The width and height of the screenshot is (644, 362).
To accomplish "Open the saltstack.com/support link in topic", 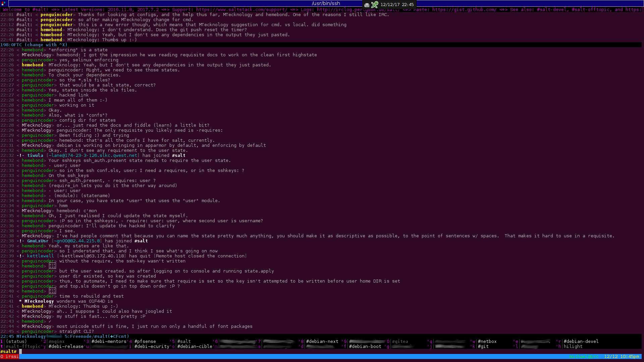I will click(241, 10).
